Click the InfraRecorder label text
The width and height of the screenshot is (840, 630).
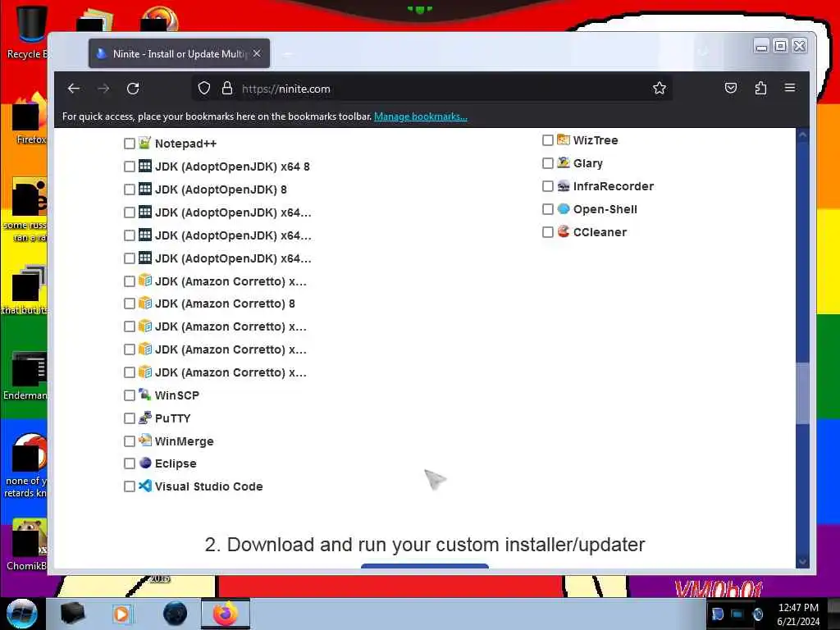[614, 186]
